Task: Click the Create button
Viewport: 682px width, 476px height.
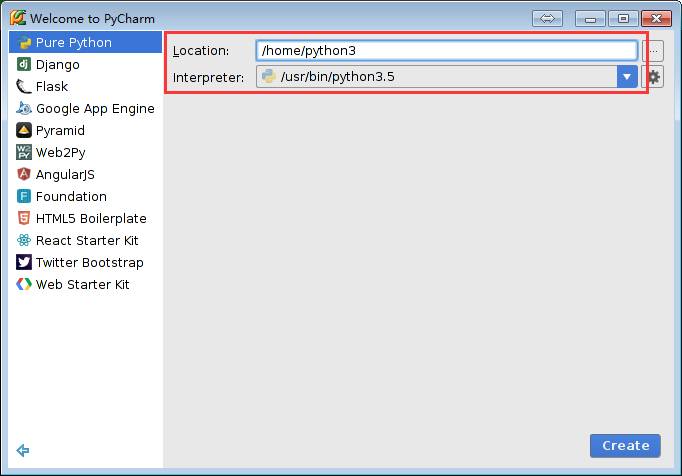Action: click(x=625, y=446)
